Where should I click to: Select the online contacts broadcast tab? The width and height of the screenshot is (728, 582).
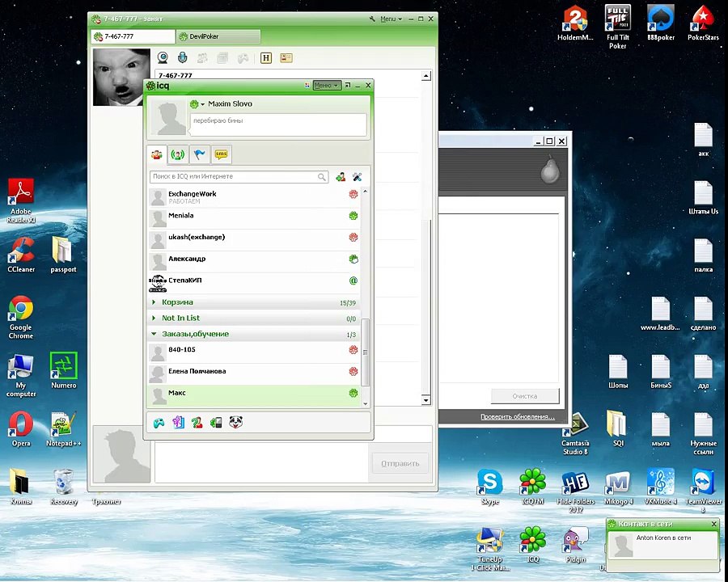[178, 154]
